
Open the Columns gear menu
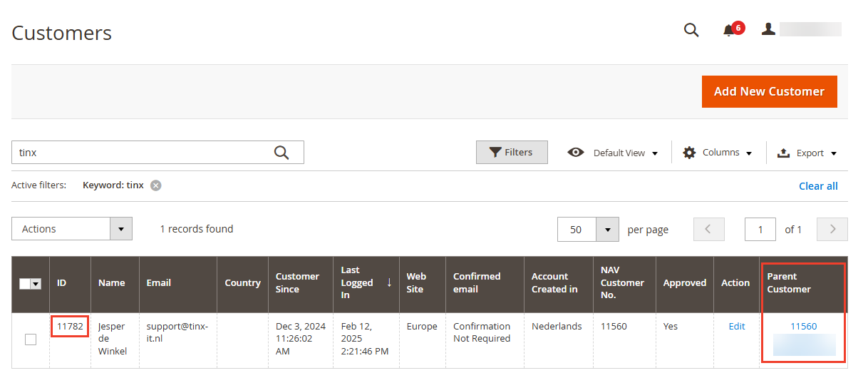click(717, 153)
